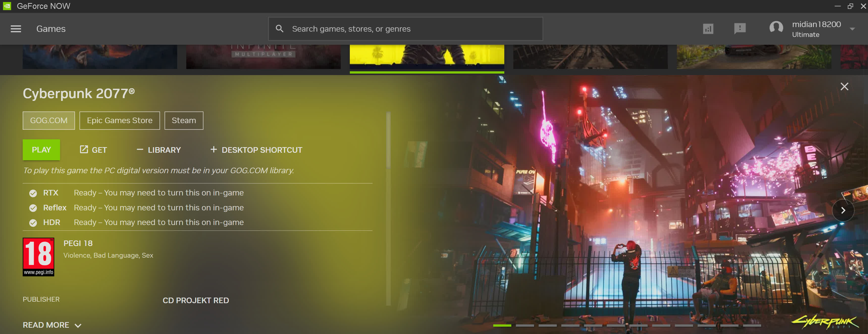The width and height of the screenshot is (868, 334).
Task: Click the RTX ready checkmark
Action: pos(33,193)
